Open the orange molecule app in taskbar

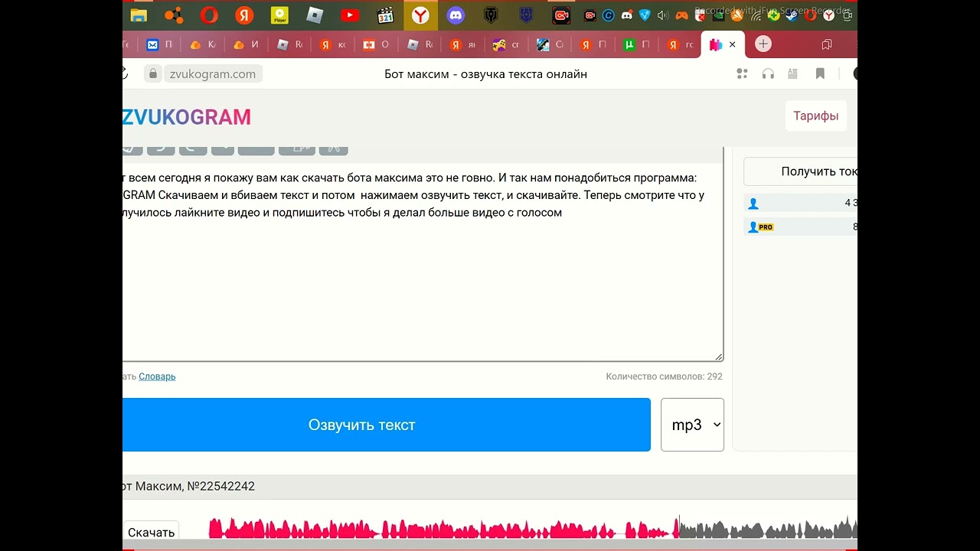pos(174,15)
